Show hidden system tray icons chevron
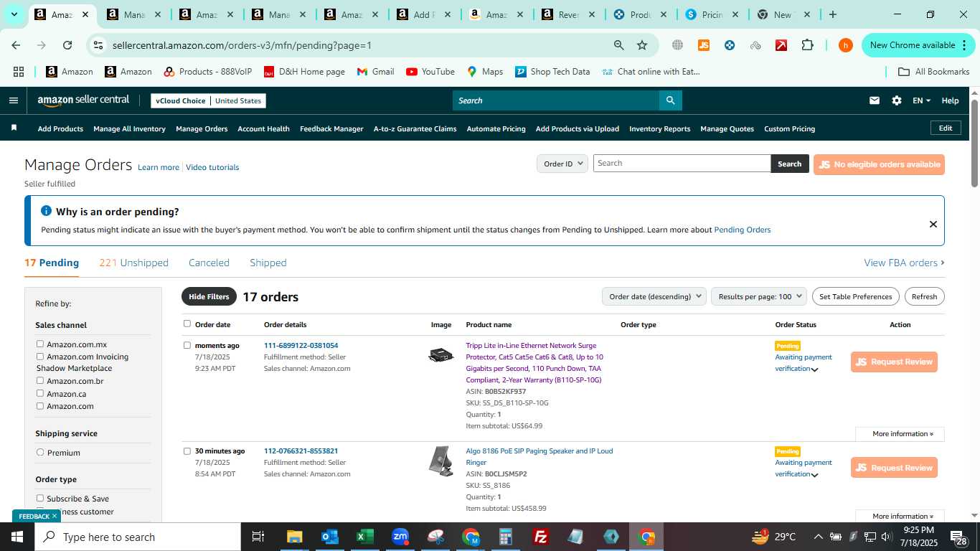Screen dimensions: 980x551 [x=818, y=537]
